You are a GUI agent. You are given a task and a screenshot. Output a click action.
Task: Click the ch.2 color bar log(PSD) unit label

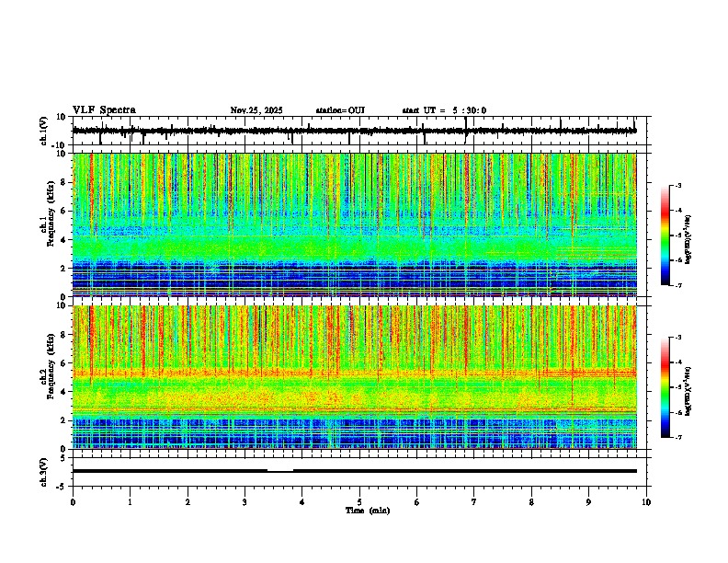tap(688, 391)
